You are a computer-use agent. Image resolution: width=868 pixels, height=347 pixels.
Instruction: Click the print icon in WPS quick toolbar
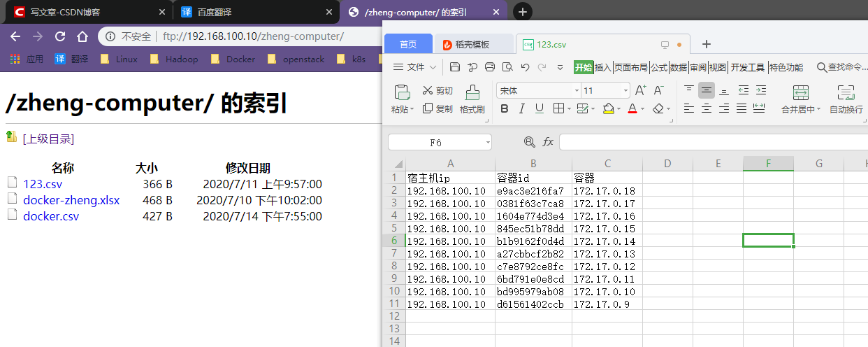pyautogui.click(x=490, y=67)
